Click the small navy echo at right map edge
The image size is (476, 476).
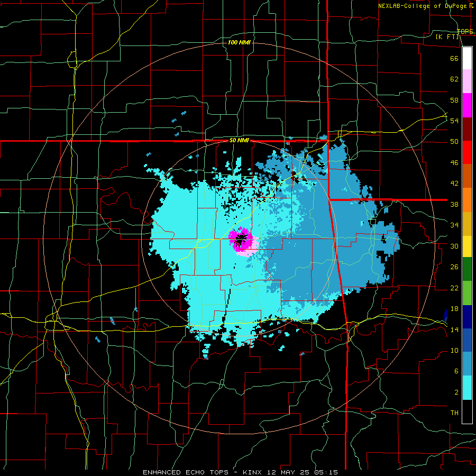(446, 315)
